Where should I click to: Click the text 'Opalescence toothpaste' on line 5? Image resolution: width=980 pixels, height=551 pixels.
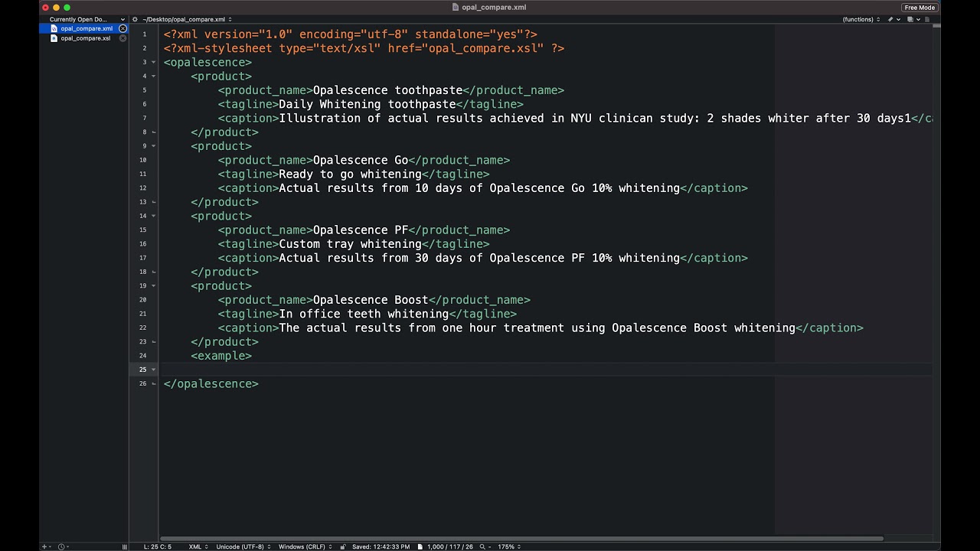(x=387, y=90)
